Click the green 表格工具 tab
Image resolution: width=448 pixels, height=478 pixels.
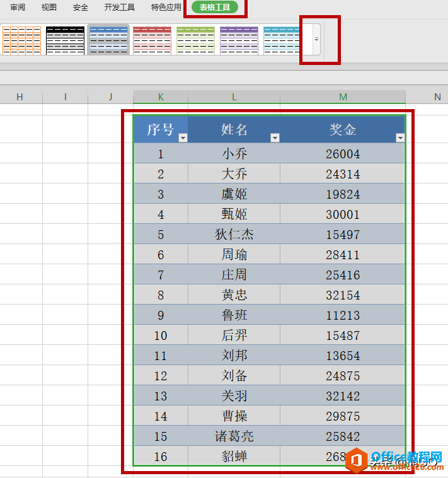coord(215,7)
